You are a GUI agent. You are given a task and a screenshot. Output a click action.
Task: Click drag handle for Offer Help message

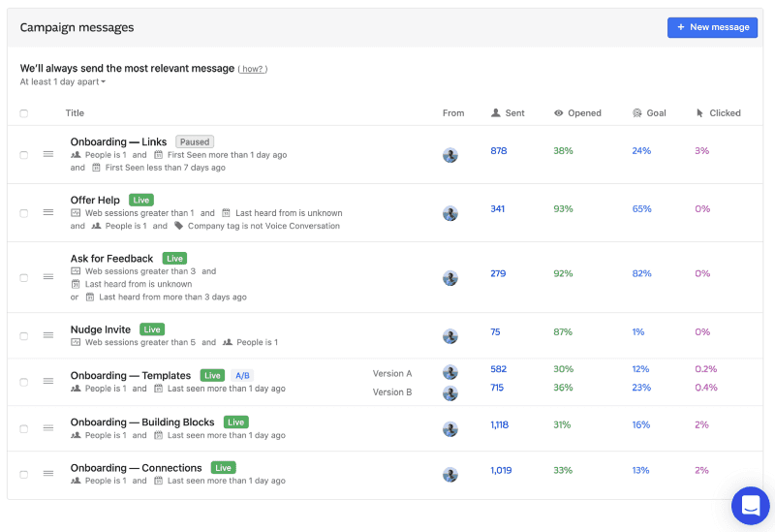click(x=47, y=213)
